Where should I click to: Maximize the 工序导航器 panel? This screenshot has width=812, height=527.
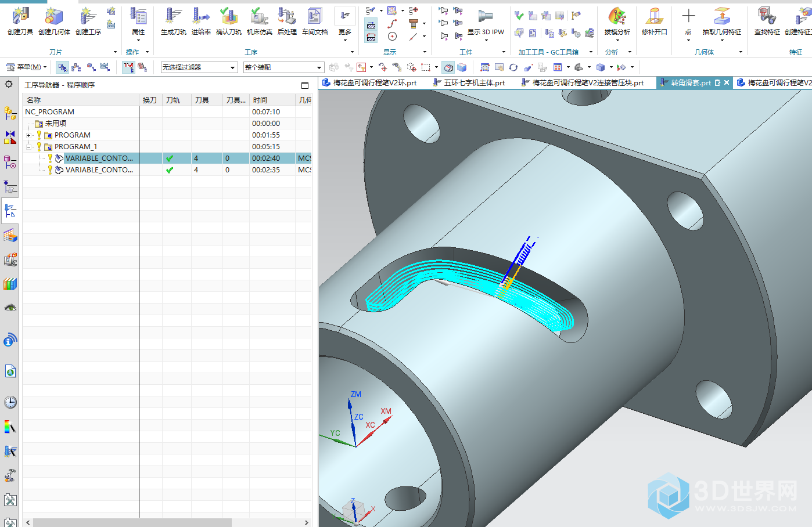tap(305, 85)
